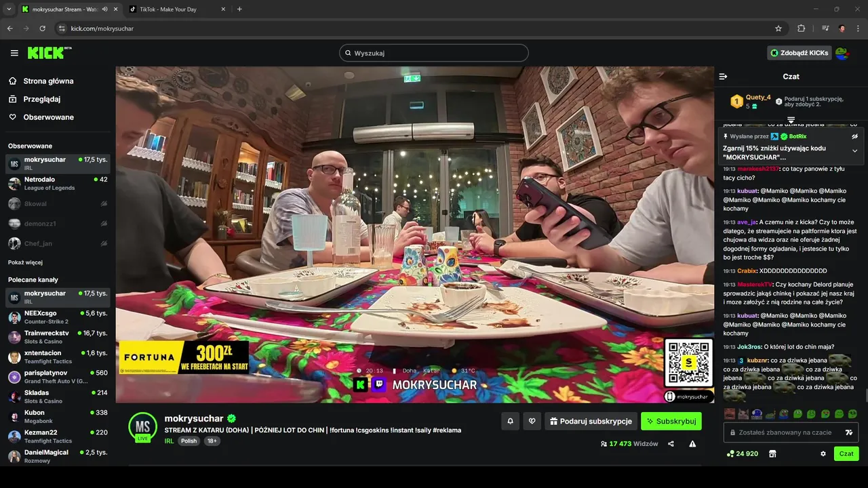Viewport: 868px width, 488px height.
Task: Reload the page
Action: (x=42, y=28)
